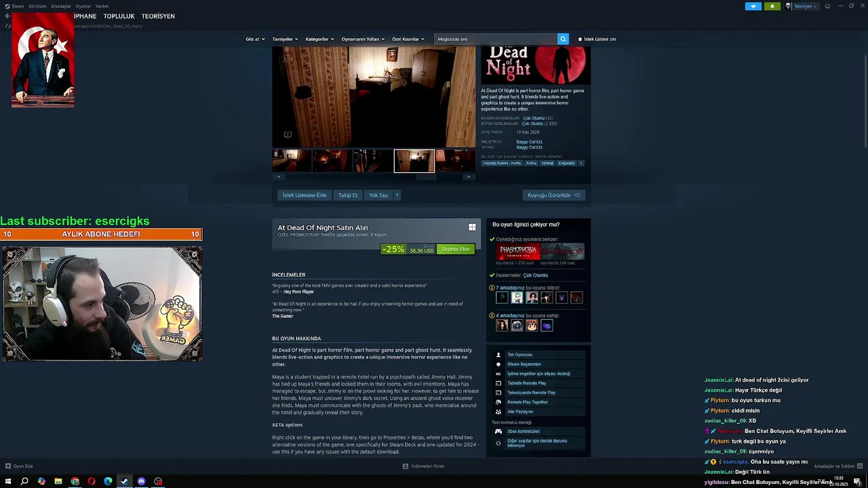868x488 pixels.
Task: Open first friend avatar who owns game
Action: [502, 326]
